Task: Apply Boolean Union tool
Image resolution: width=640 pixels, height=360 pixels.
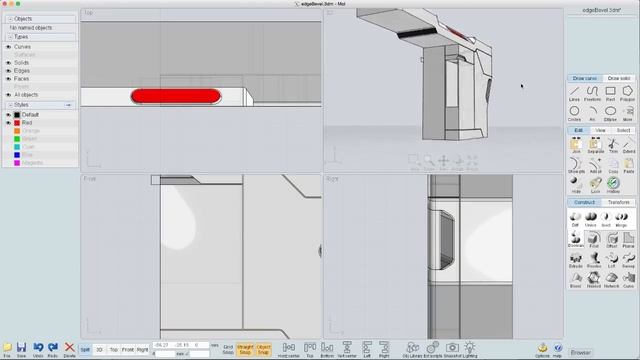Action: pos(590,219)
